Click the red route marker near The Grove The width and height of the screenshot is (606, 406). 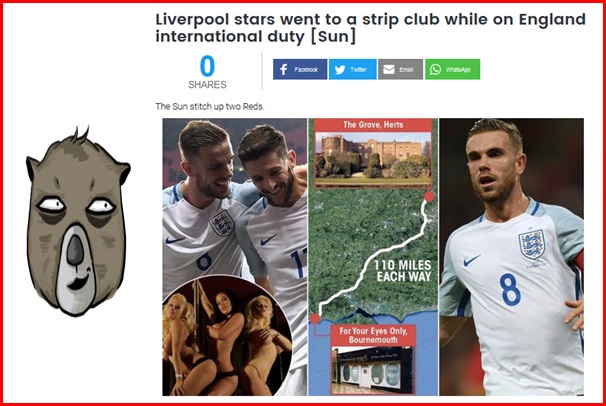click(x=429, y=197)
